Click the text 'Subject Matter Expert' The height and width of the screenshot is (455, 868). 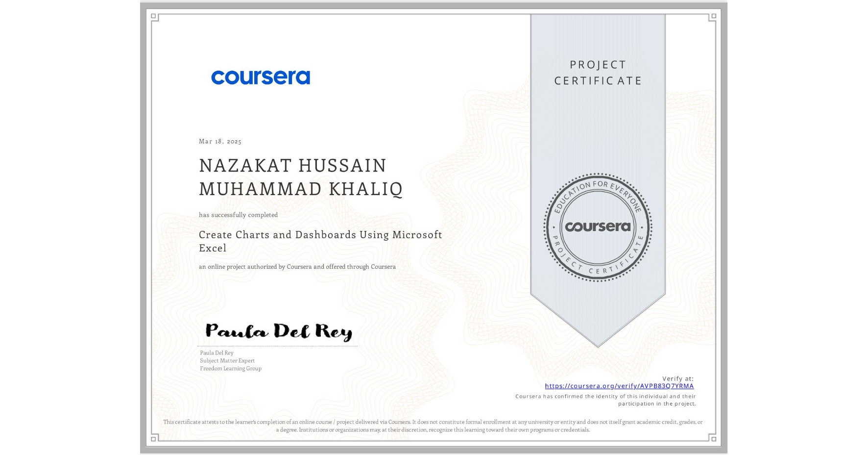227,360
